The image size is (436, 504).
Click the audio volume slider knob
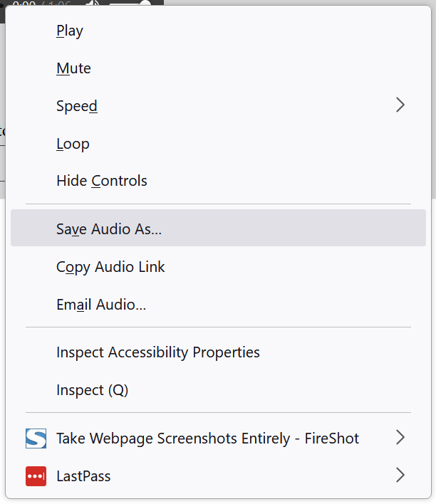coord(145,4)
